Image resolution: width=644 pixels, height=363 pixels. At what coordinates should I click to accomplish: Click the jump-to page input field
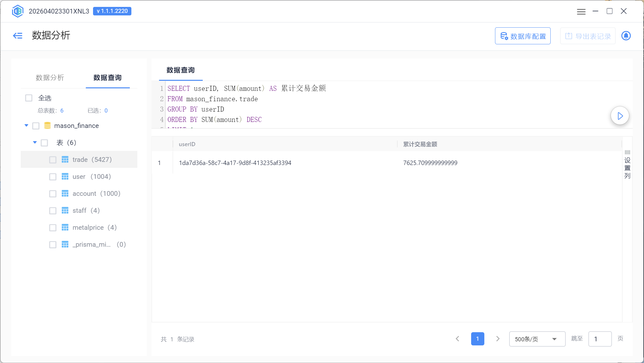(600, 339)
